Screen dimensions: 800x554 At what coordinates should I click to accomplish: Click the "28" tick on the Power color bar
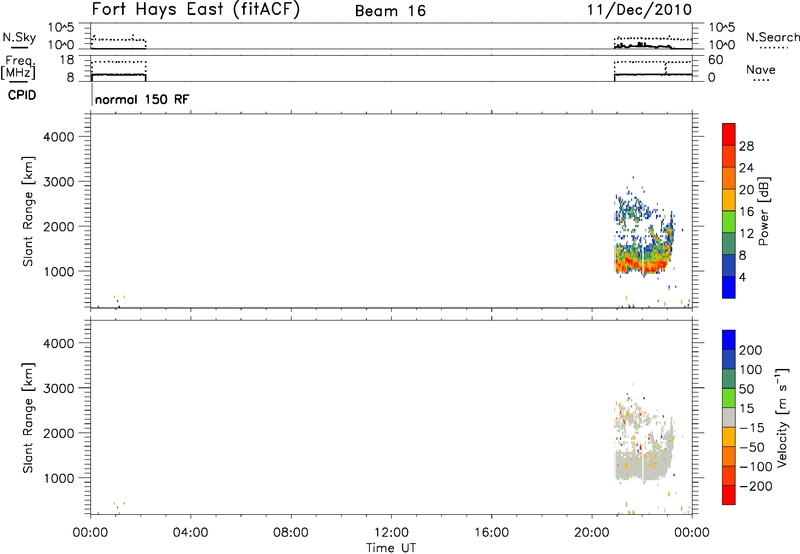[746, 146]
